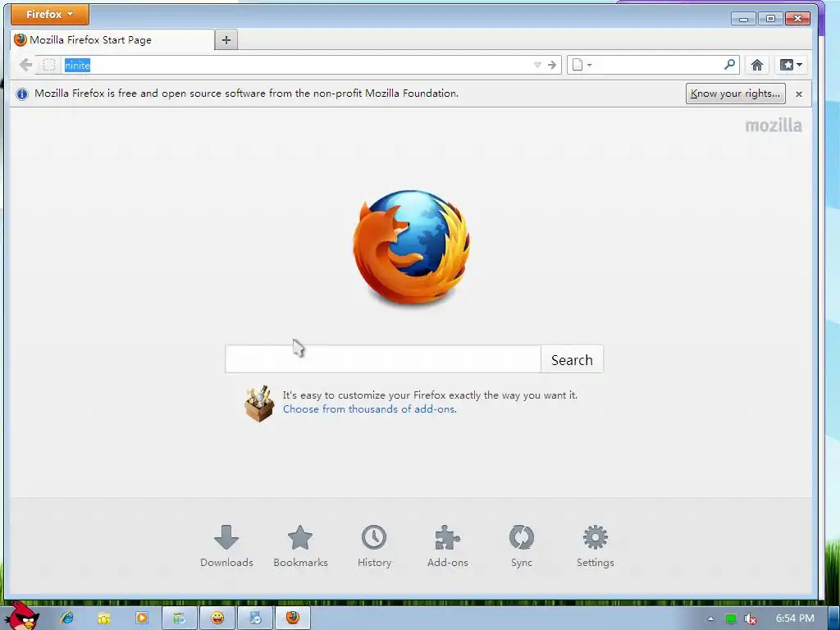Click the 'mozilla' wordmark on the start page

pos(774,126)
